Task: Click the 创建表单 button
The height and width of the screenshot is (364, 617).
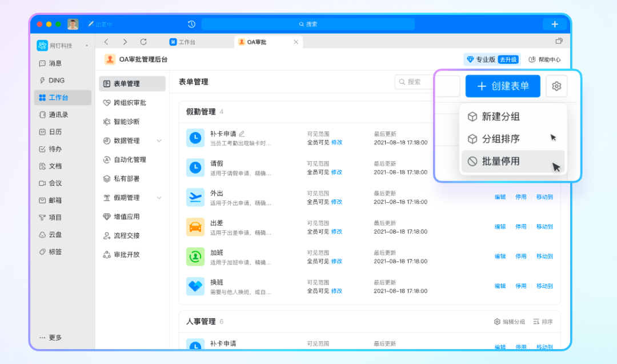Action: pos(503,86)
